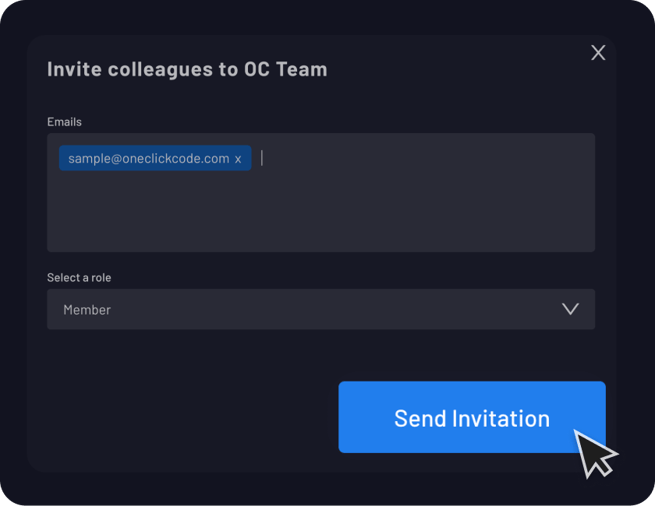Click the bottom area of Emails textbox
This screenshot has height=506, width=655.
pos(321,234)
